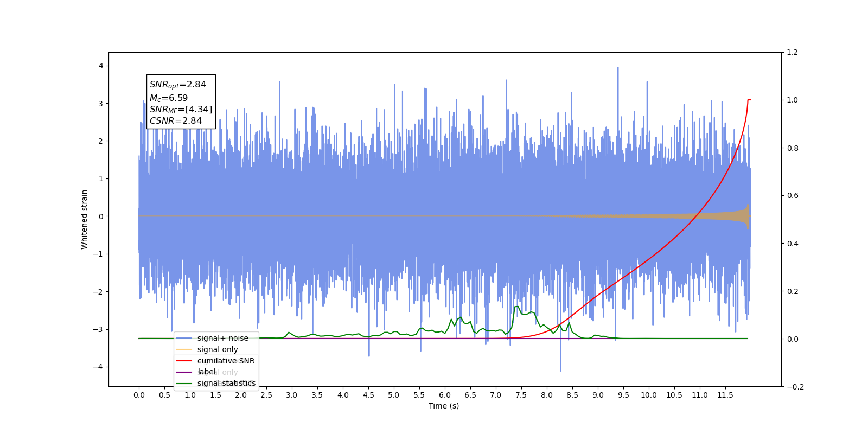Click the 0.5 tick on the time axis
This screenshot has height=434, width=868.
click(164, 395)
